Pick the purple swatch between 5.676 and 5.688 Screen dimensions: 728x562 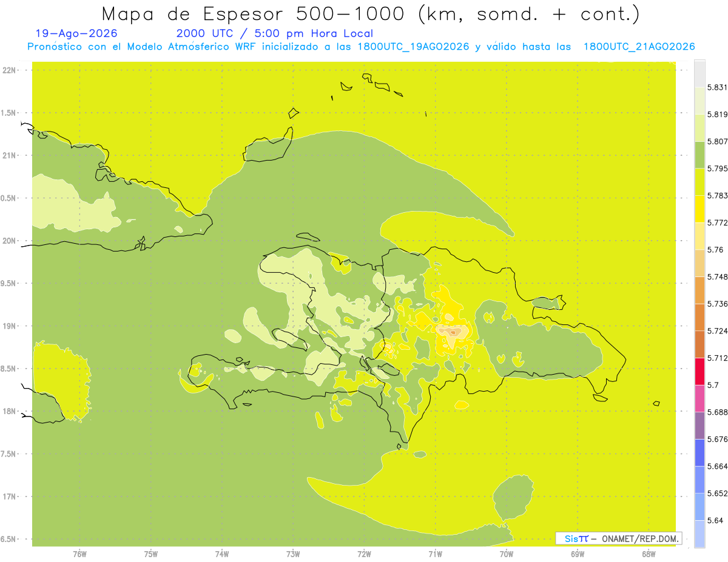(699, 426)
